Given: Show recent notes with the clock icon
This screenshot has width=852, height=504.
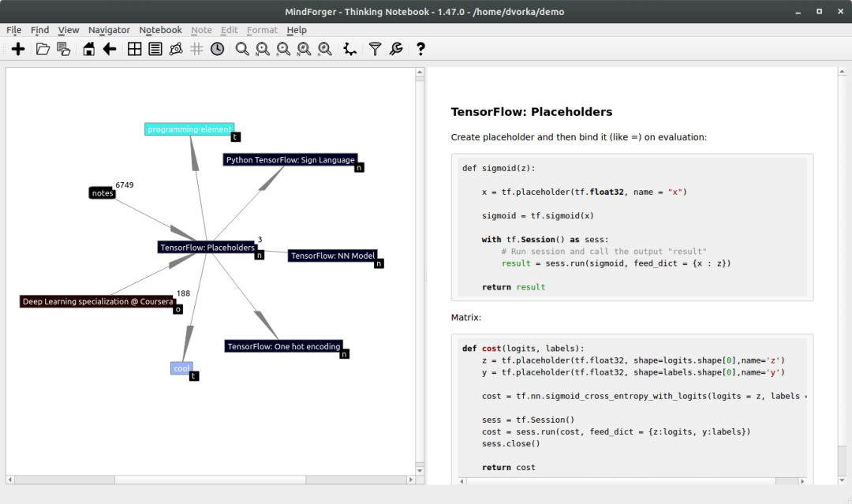Looking at the screenshot, I should coord(218,49).
